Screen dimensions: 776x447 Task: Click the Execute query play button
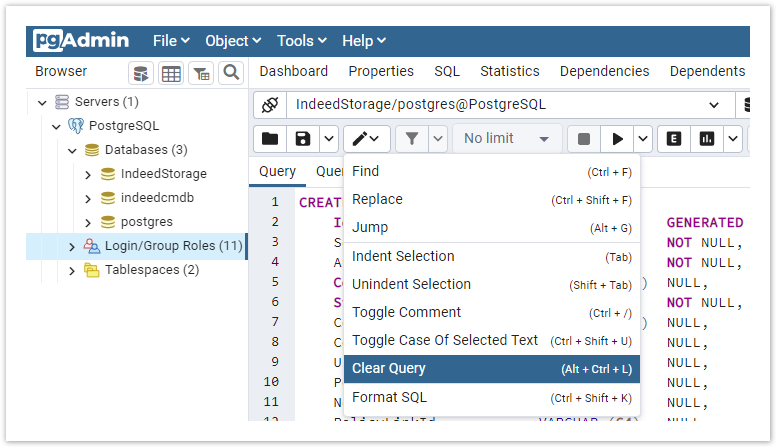[x=618, y=139]
